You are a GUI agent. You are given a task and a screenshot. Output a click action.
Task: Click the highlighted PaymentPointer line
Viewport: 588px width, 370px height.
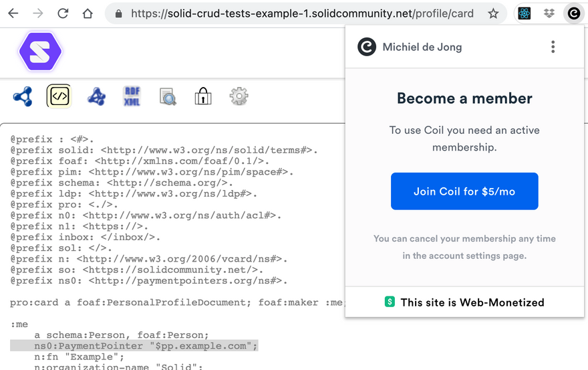[134, 346]
